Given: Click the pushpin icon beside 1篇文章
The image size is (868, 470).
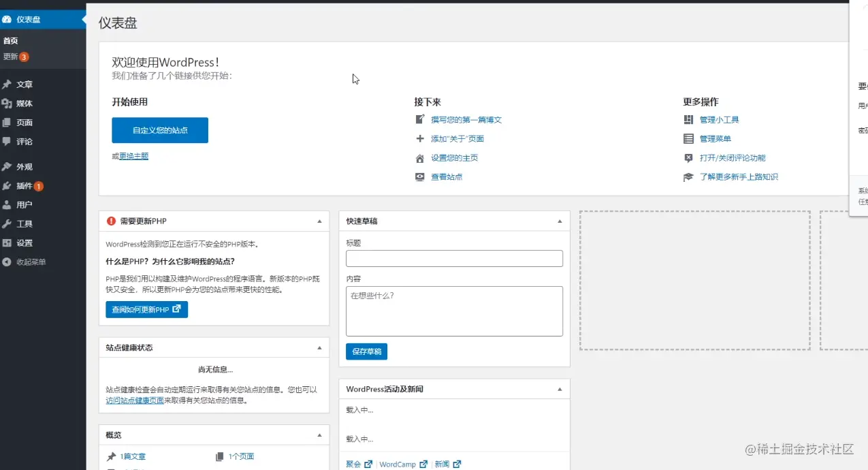Looking at the screenshot, I should [x=111, y=456].
